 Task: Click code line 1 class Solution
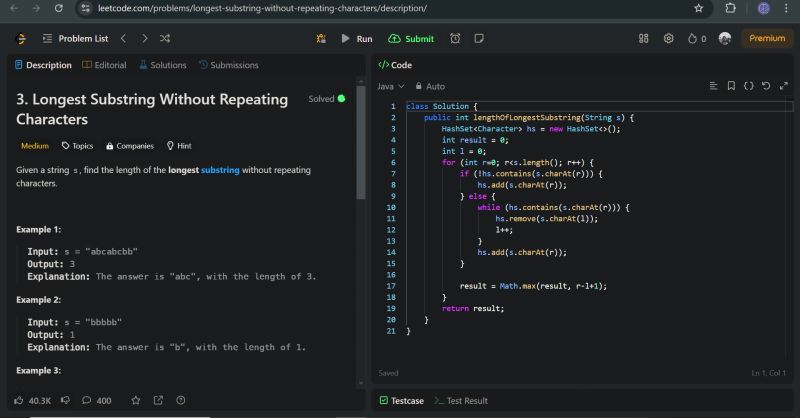pyautogui.click(x=442, y=106)
